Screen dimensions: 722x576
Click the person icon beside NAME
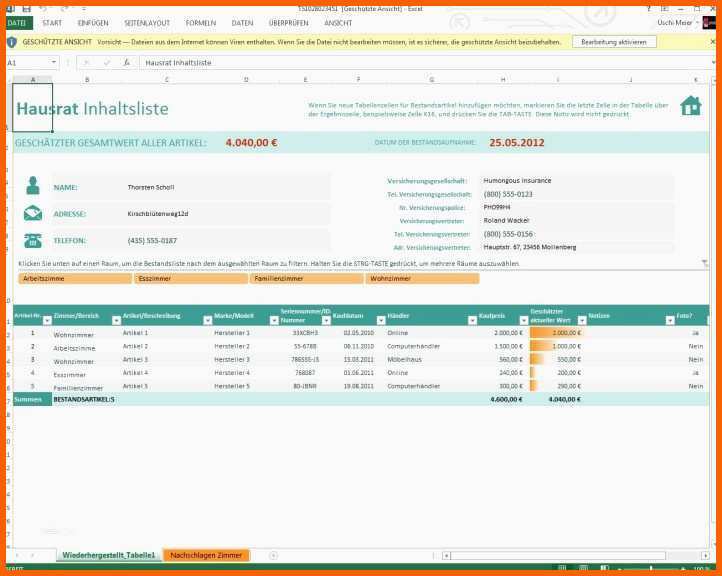[x=33, y=185]
